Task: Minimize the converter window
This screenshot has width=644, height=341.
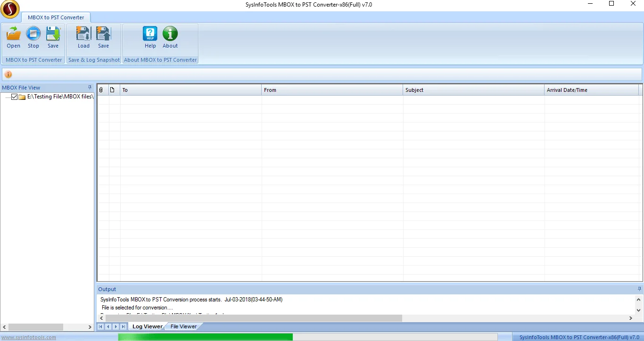Action: (590, 4)
